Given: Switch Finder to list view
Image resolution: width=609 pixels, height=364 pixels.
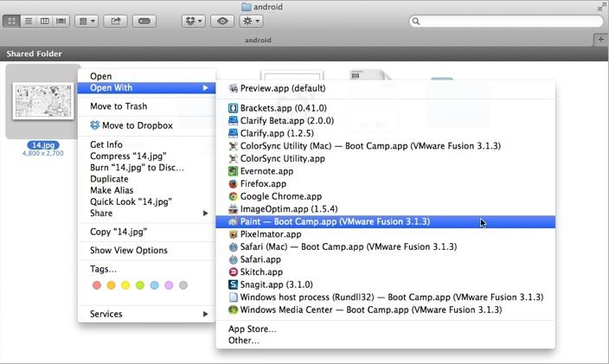Looking at the screenshot, I should click(29, 21).
